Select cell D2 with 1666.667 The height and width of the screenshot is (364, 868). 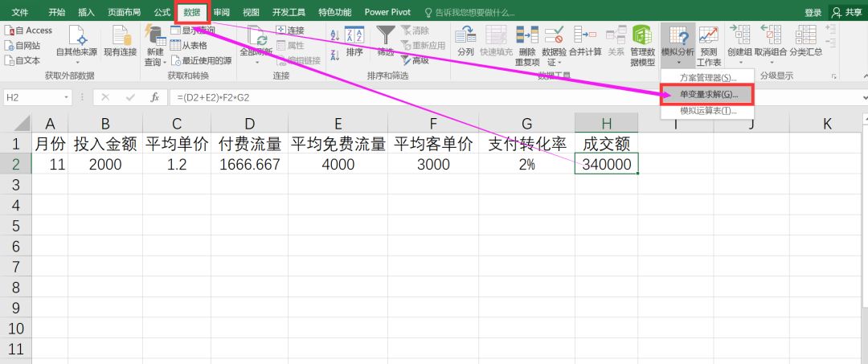click(250, 164)
